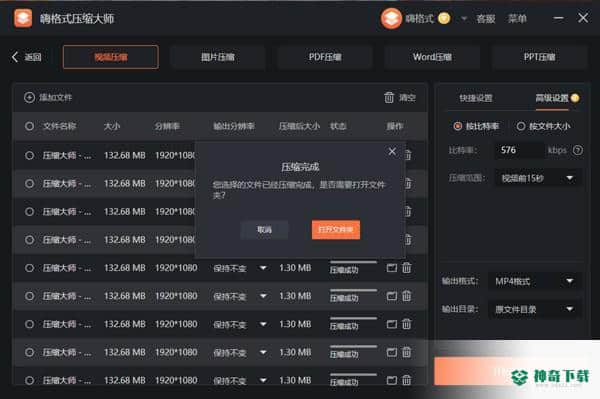Switch to the 高级设置 settings tab

click(551, 98)
